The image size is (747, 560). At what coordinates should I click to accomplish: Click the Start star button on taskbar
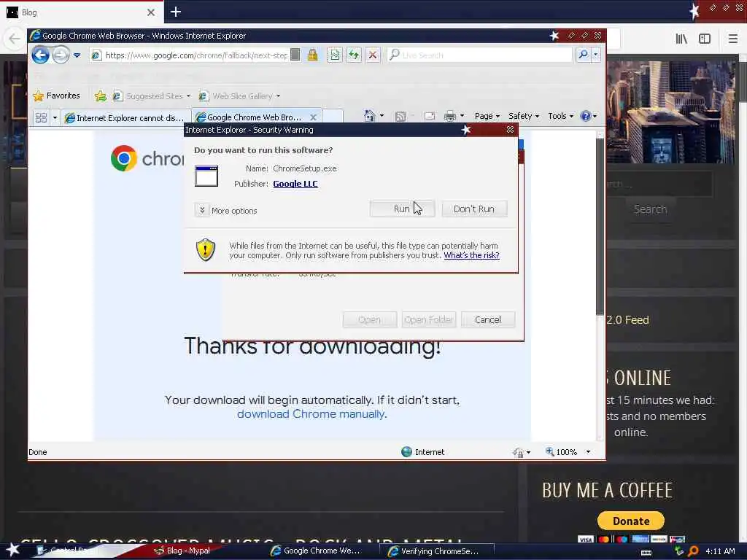coord(12,550)
